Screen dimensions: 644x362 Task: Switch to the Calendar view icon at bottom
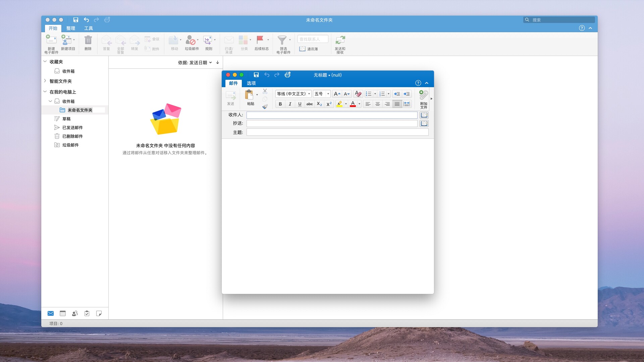click(x=63, y=313)
